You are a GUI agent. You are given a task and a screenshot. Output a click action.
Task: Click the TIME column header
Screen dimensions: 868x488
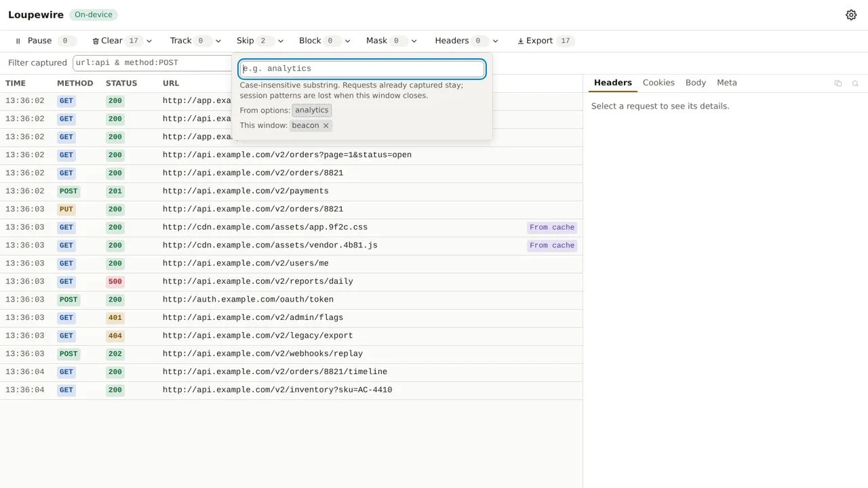(x=16, y=83)
